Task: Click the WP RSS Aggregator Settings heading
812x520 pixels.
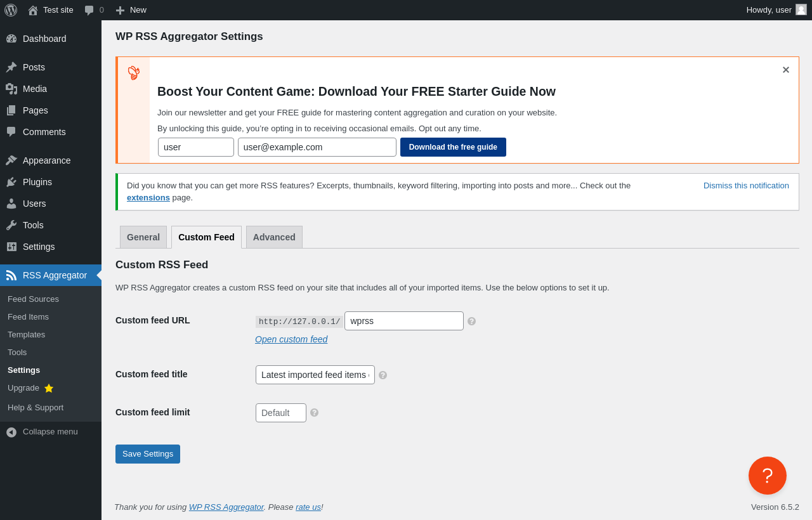Action: 189,37
